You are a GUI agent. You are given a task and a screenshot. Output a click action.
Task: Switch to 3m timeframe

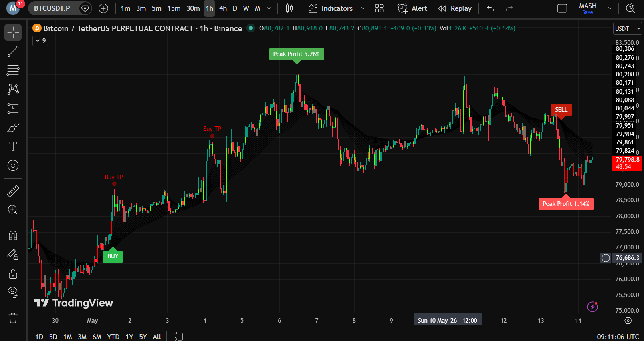[x=141, y=8]
